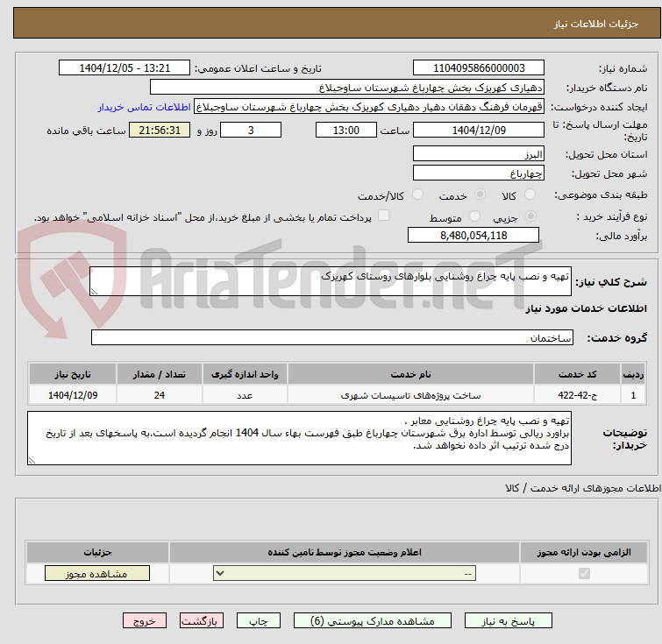Click the announcement date field 1404/12/05 - 13:21
662x644 pixels.
point(125,68)
